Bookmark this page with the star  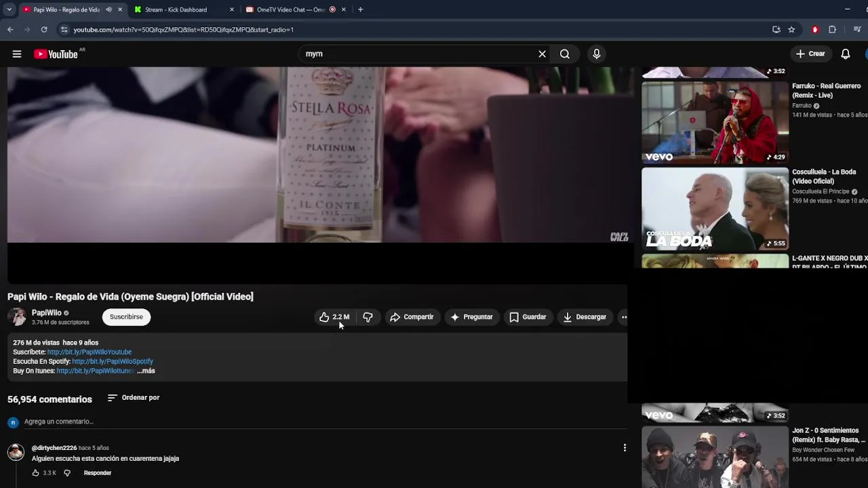(x=791, y=30)
